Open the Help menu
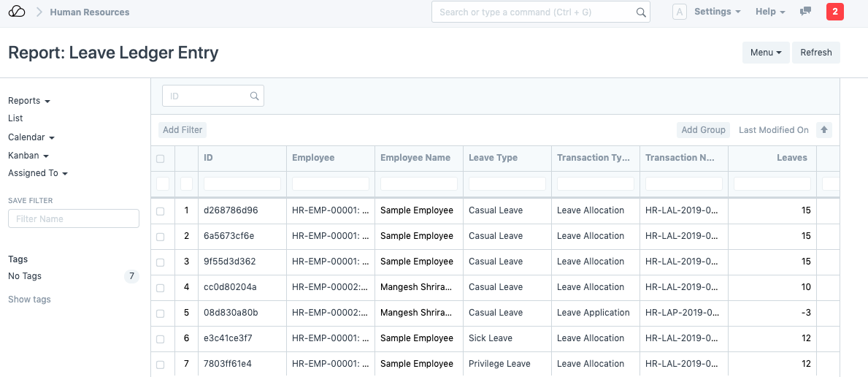This screenshot has width=868, height=377. (770, 12)
